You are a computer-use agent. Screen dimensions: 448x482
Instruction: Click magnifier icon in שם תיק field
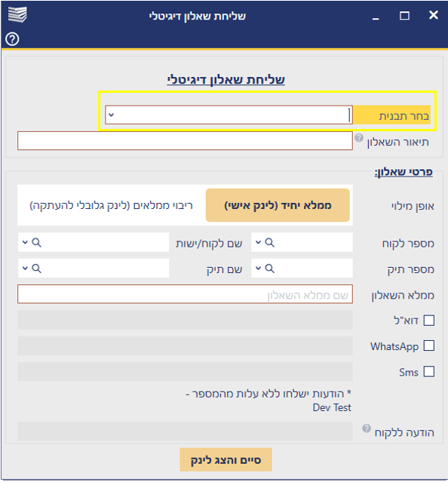(36, 269)
